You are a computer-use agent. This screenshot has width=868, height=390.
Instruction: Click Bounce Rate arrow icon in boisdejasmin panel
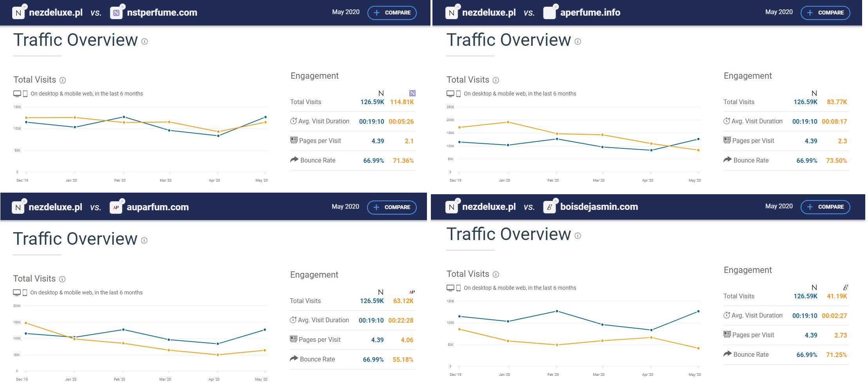click(727, 354)
